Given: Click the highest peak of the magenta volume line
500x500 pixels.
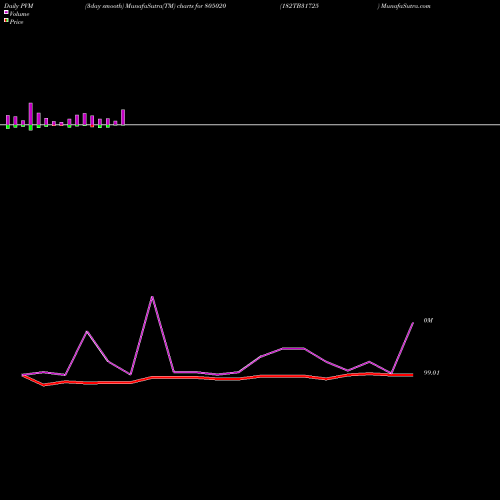Looking at the screenshot, I should (x=152, y=297).
